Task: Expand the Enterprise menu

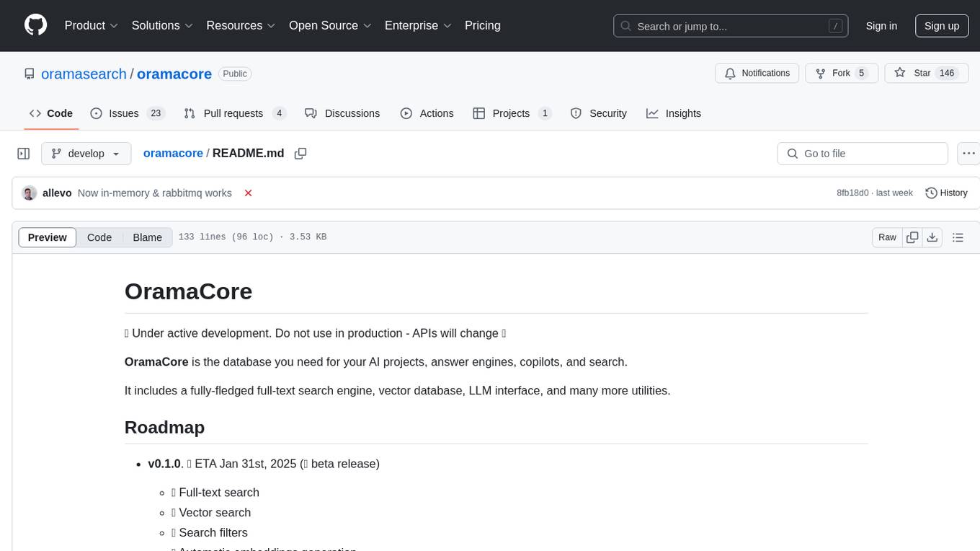Action: [x=418, y=25]
